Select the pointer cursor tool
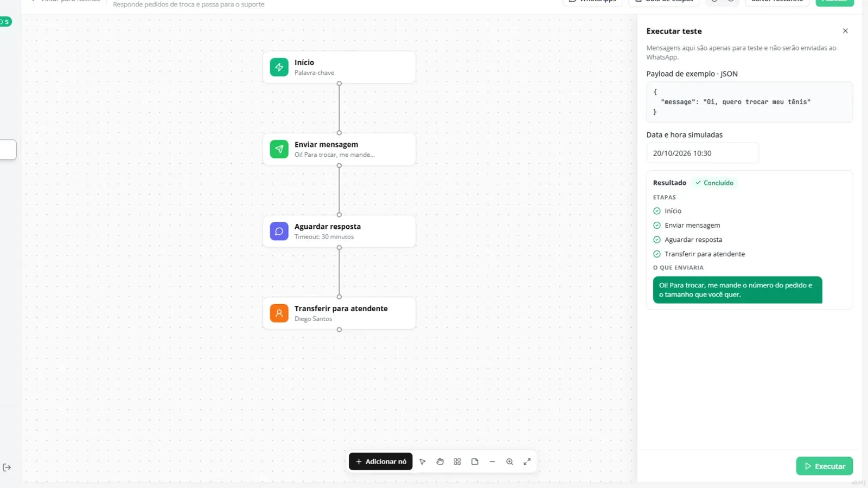 [x=423, y=461]
